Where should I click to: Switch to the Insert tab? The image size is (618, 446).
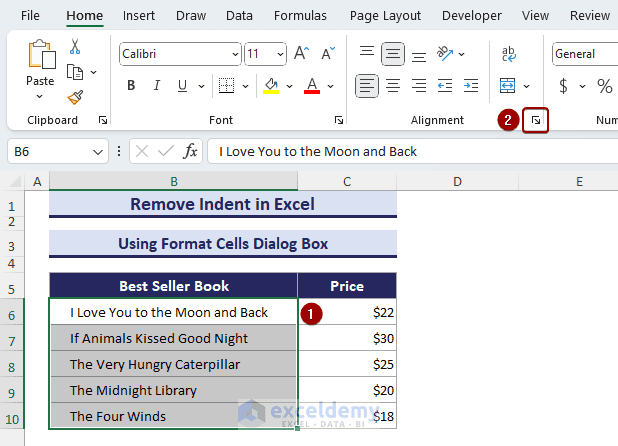139,15
